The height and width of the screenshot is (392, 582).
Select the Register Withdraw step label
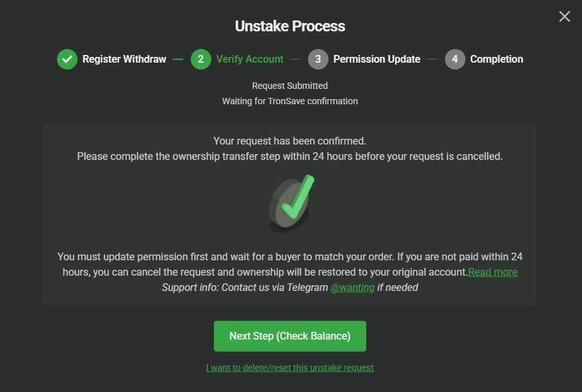[124, 59]
